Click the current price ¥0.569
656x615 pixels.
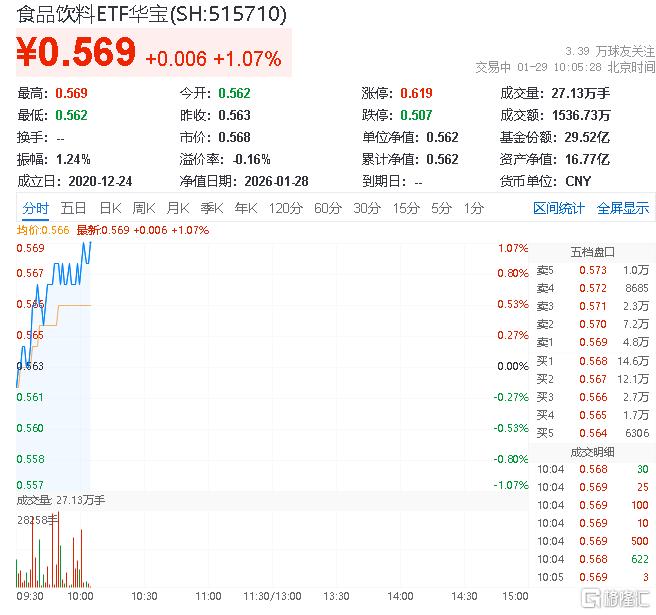76,52
